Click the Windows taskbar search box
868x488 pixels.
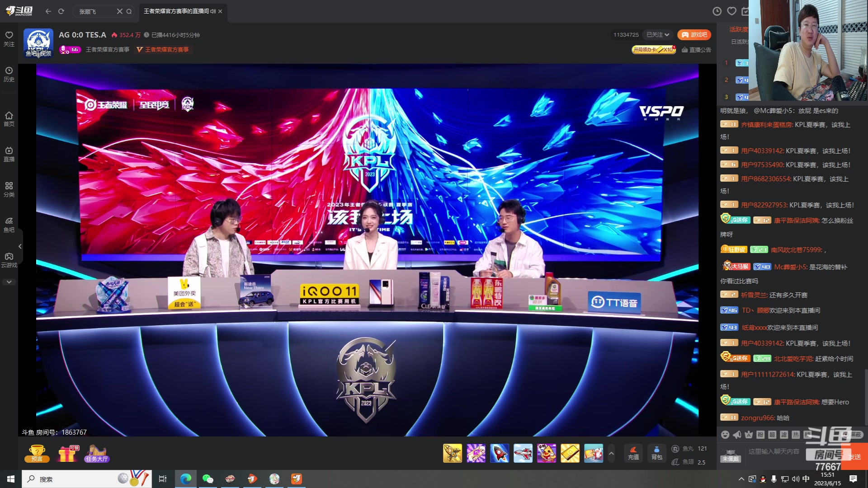tap(87, 479)
